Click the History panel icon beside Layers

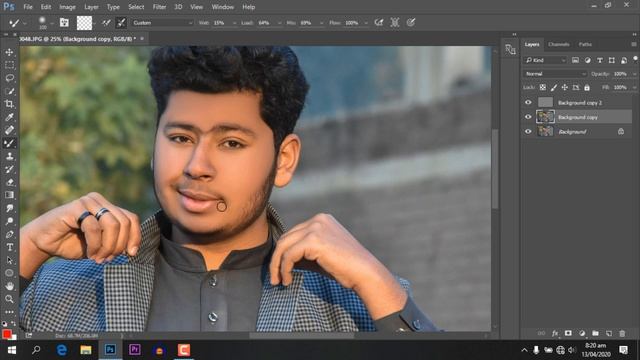click(510, 50)
